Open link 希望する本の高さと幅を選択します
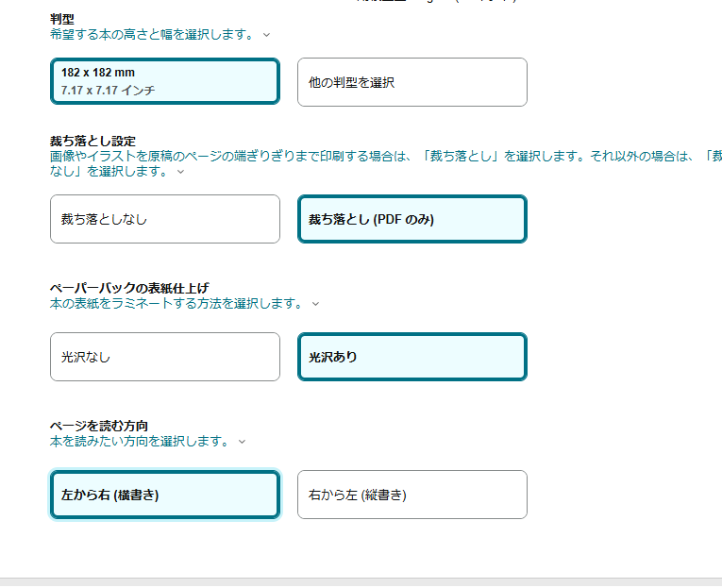Screen dimensions: 722x588 click(x=152, y=35)
